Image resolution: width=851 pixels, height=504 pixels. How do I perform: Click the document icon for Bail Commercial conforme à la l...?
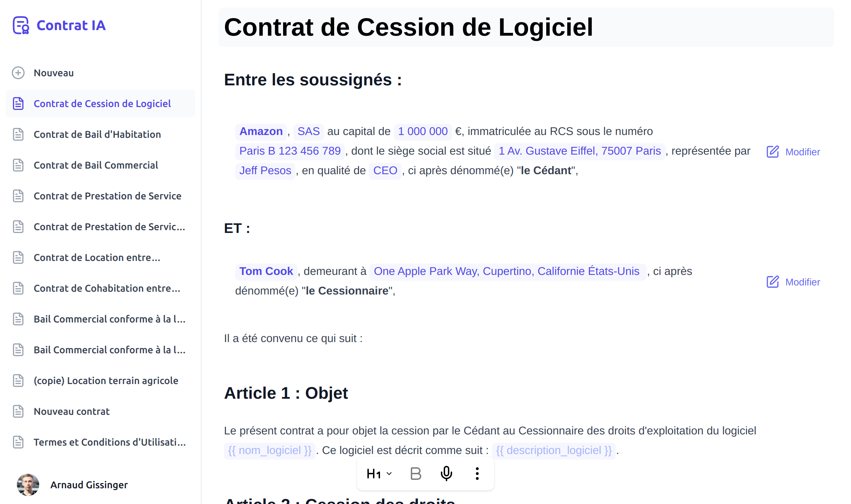click(x=19, y=319)
